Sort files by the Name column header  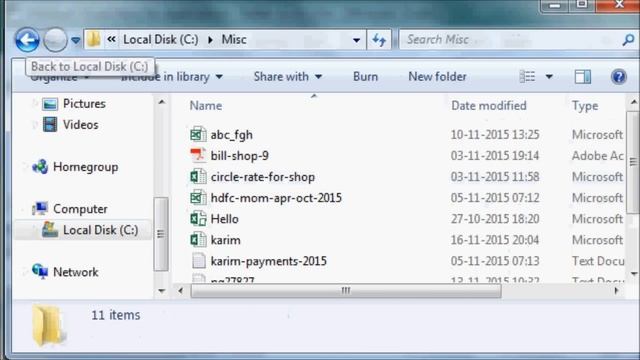coord(206,106)
